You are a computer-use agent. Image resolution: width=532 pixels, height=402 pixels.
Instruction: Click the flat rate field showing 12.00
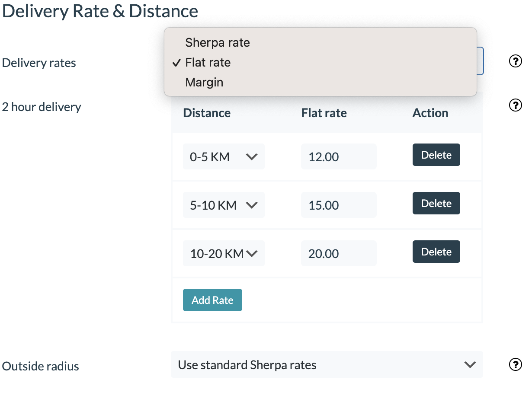[338, 156]
